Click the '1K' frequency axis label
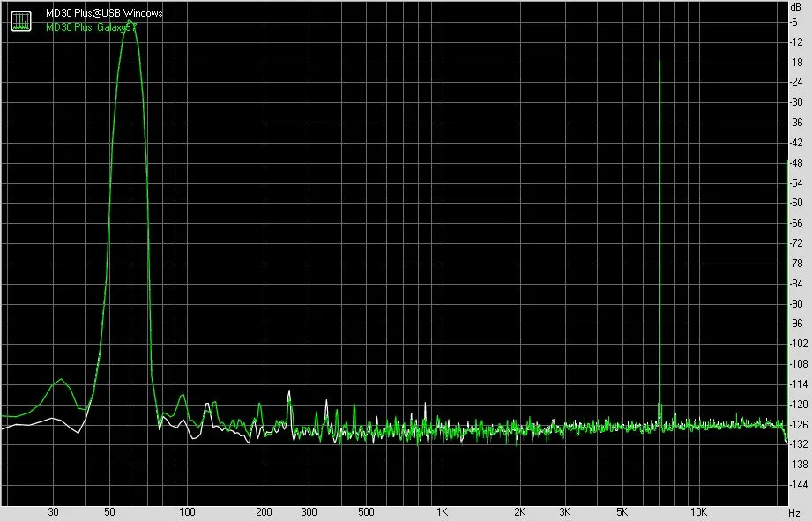This screenshot has width=812, height=521. click(442, 512)
